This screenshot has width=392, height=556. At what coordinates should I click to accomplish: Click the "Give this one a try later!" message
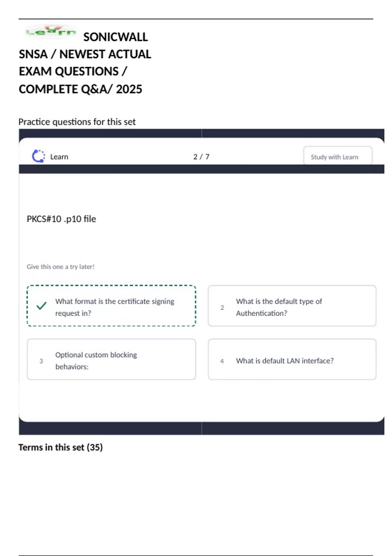[60, 267]
